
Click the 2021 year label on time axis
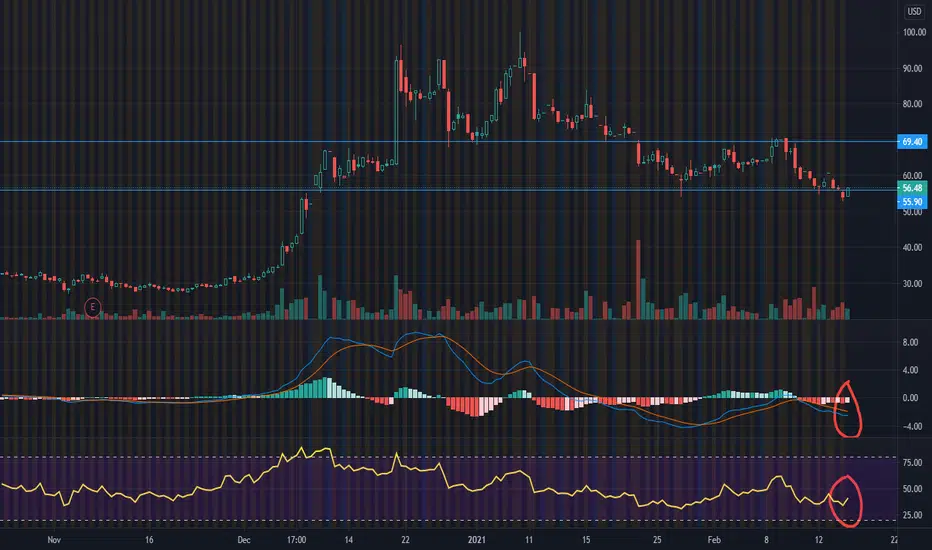click(x=477, y=540)
